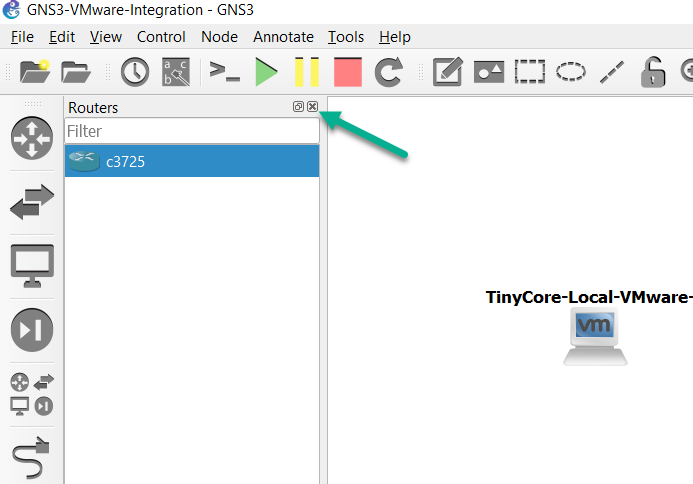The image size is (693, 484).
Task: Open console to all devices
Action: 225,71
